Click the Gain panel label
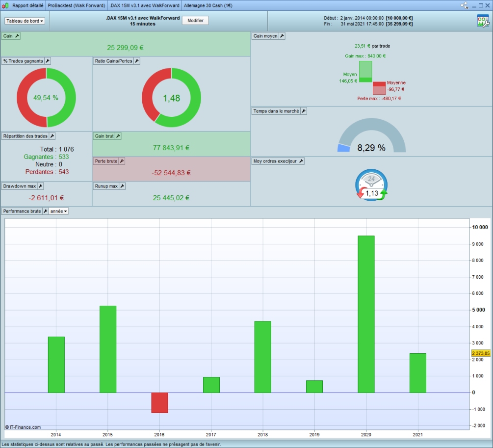 (x=8, y=36)
